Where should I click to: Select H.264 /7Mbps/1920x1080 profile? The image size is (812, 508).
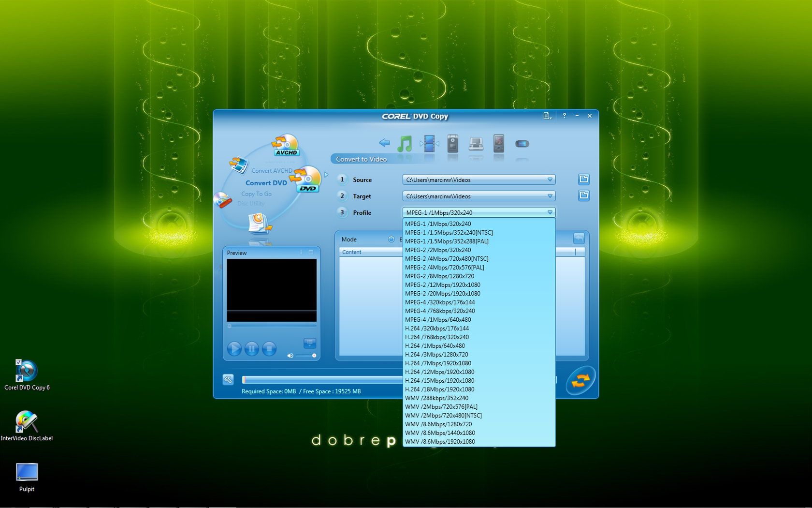478,363
